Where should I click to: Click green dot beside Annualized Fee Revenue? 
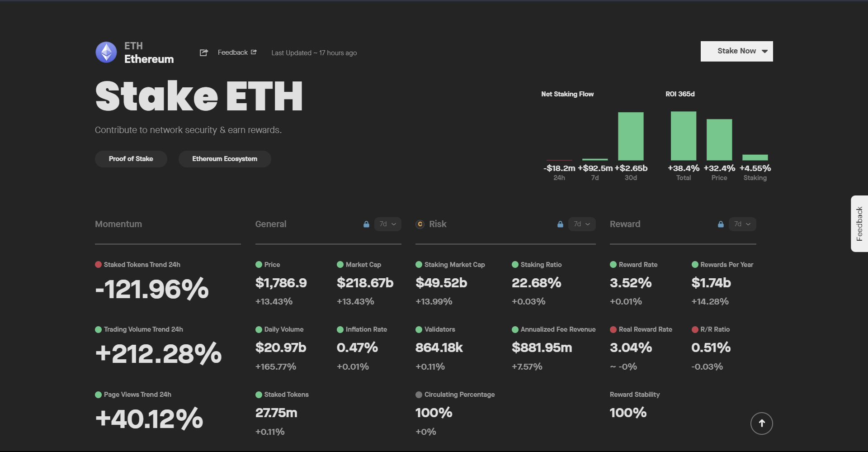[x=515, y=329]
